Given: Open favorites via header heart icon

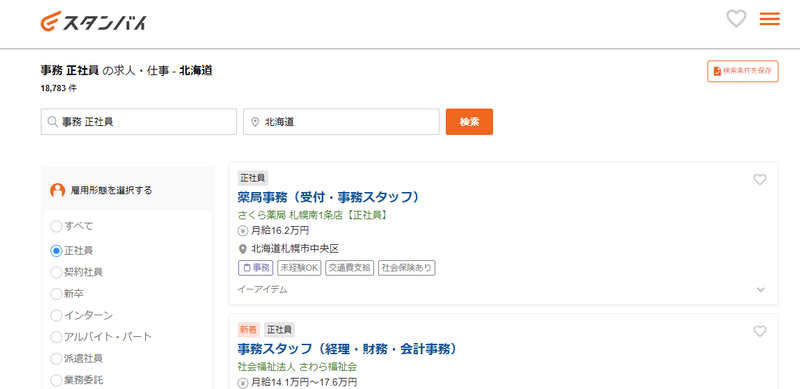Looking at the screenshot, I should click(736, 19).
